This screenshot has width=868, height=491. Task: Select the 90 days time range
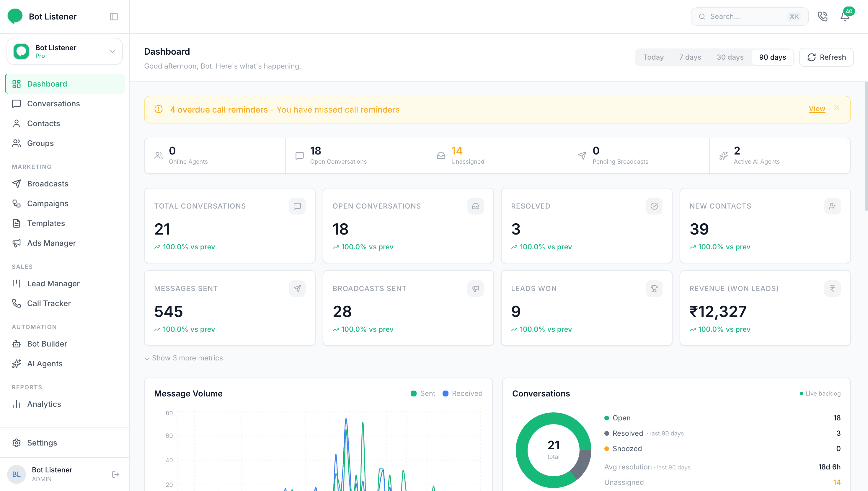773,57
